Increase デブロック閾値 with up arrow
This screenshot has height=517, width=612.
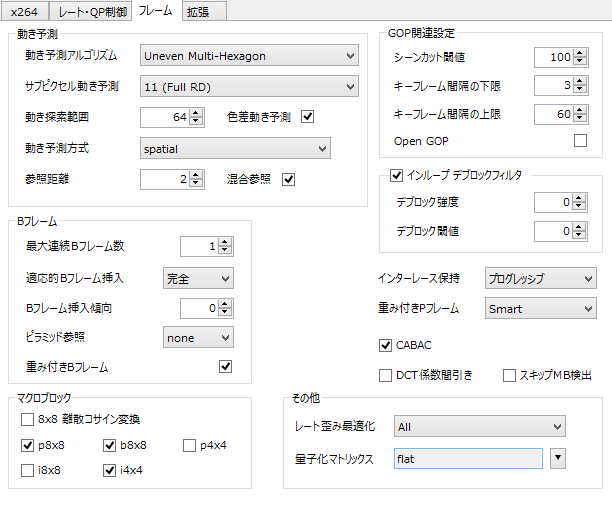tap(579, 227)
